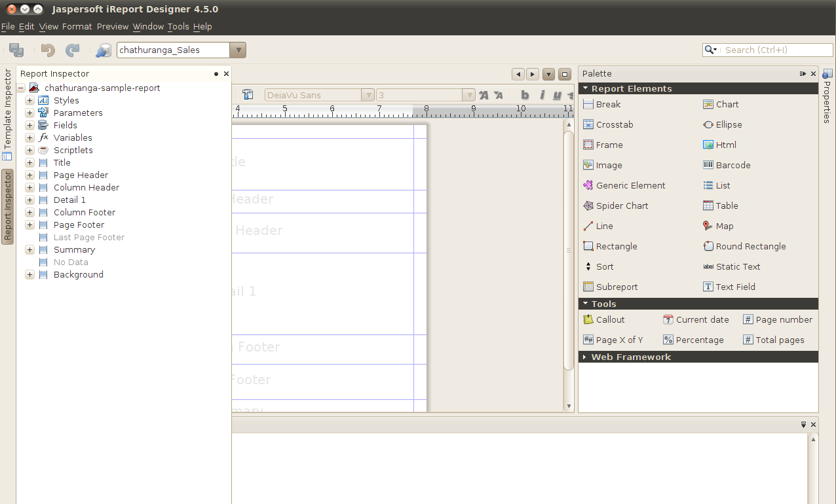Toggle italic text formatting
Screen dimensions: 836x504
pos(542,95)
